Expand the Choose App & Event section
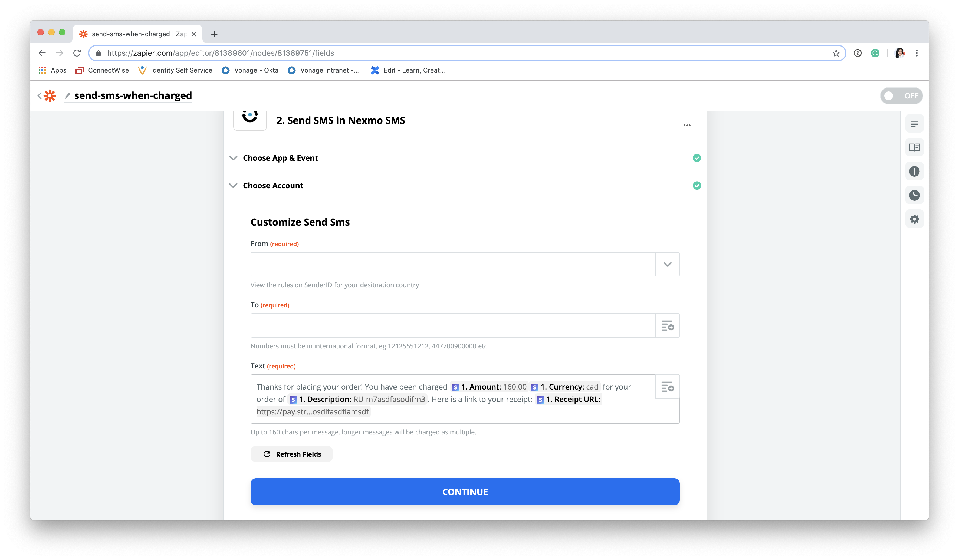The height and width of the screenshot is (560, 959). tap(233, 158)
